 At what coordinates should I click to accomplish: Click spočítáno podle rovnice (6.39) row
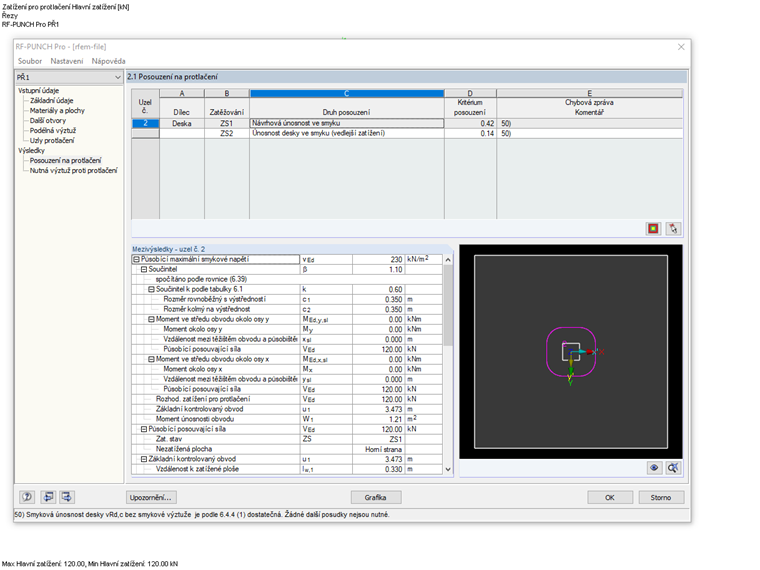click(287, 279)
